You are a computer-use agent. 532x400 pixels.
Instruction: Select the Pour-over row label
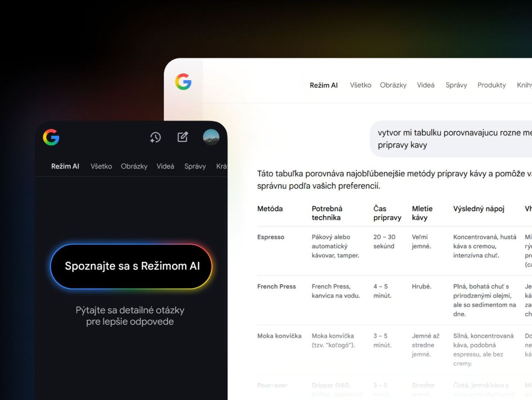(272, 385)
